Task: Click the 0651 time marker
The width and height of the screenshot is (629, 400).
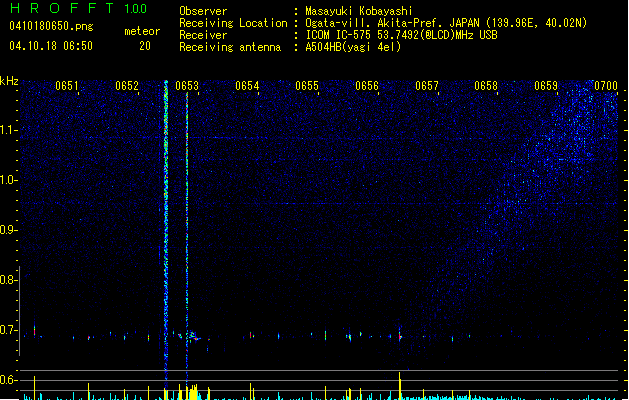Action: point(67,86)
